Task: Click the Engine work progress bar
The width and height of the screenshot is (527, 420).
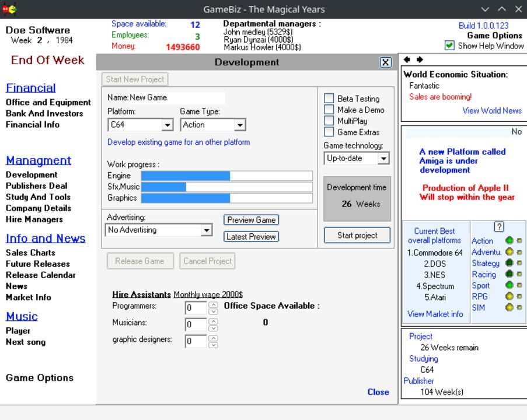Action: 226,176
